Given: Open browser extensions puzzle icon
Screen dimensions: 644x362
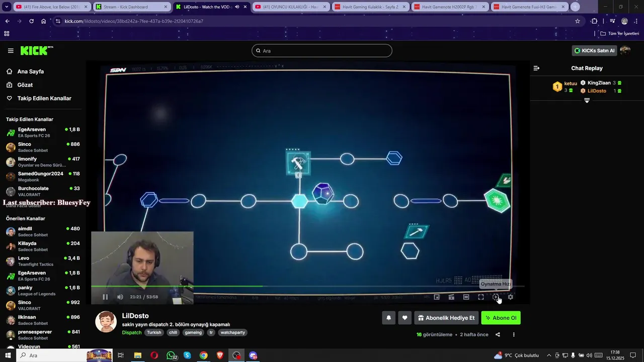Looking at the screenshot, I should click(x=594, y=21).
